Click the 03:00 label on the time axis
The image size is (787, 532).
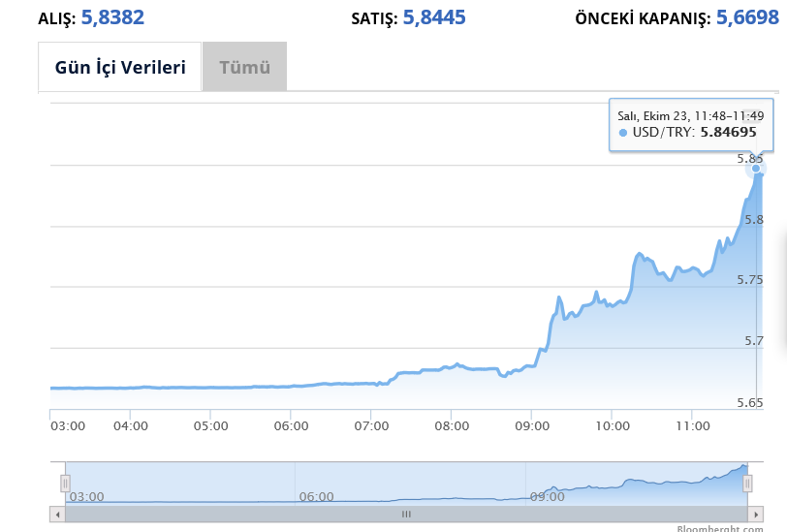tap(67, 425)
